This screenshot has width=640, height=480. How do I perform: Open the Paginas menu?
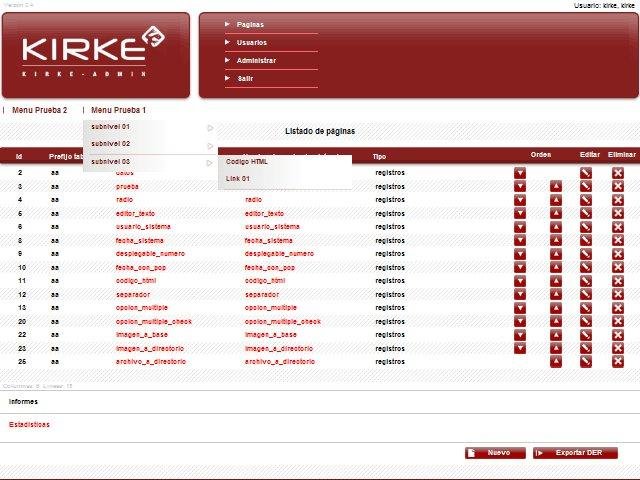(250, 24)
